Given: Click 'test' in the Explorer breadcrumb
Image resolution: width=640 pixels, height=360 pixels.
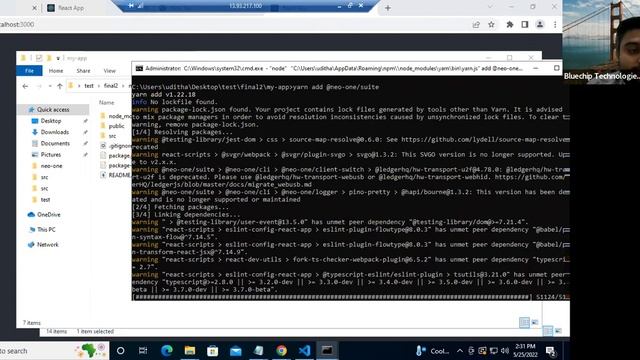Looking at the screenshot, I should coord(89,86).
